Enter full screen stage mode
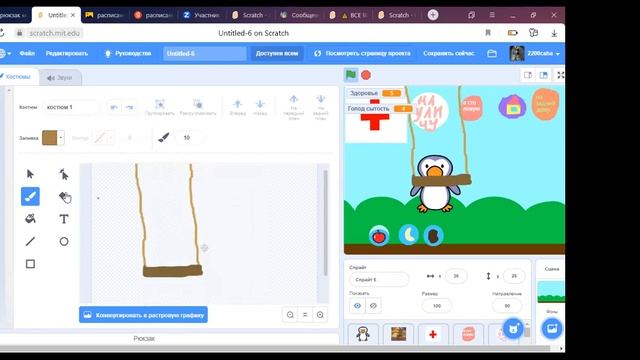The image size is (640, 360). tap(560, 75)
